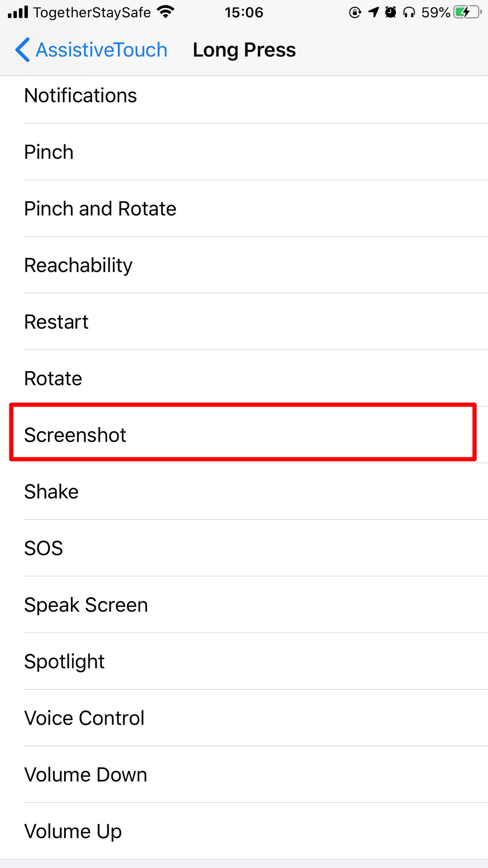Tap the location arrow status icon
This screenshot has width=488, height=868.
click(374, 12)
